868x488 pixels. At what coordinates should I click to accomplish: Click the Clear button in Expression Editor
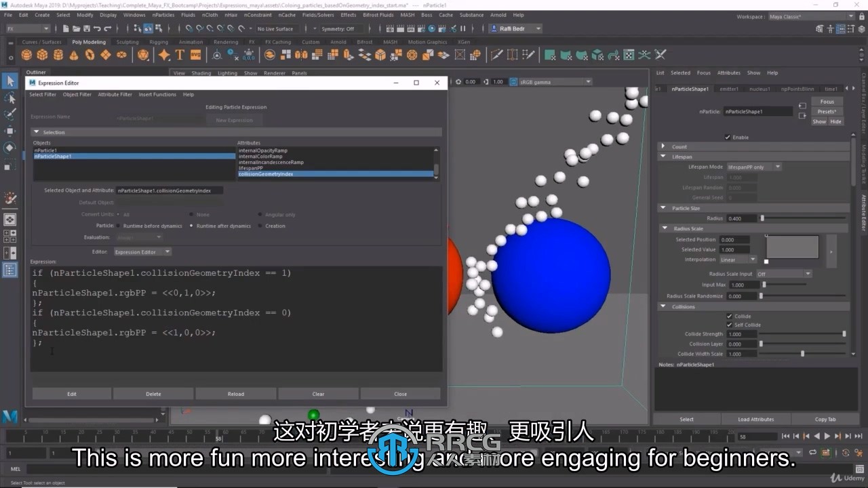[x=318, y=394]
